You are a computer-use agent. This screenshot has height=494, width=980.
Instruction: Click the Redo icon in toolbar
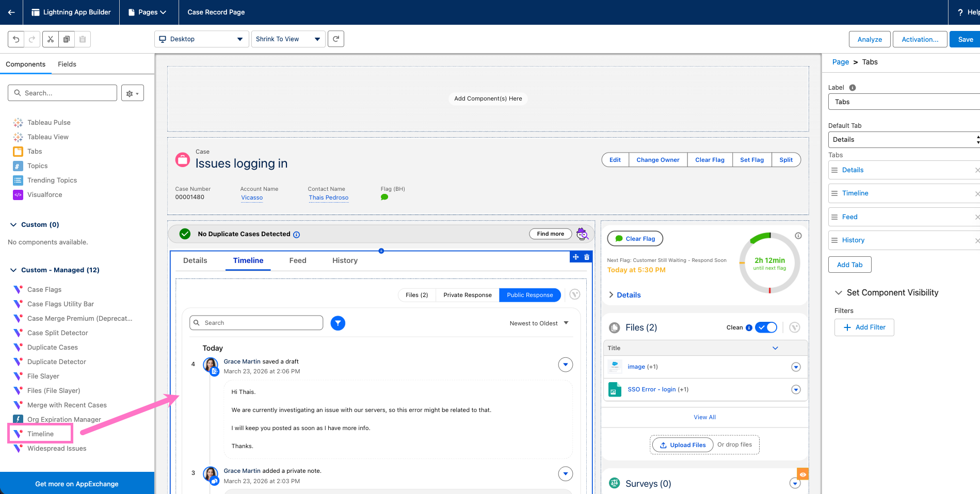[32, 39]
